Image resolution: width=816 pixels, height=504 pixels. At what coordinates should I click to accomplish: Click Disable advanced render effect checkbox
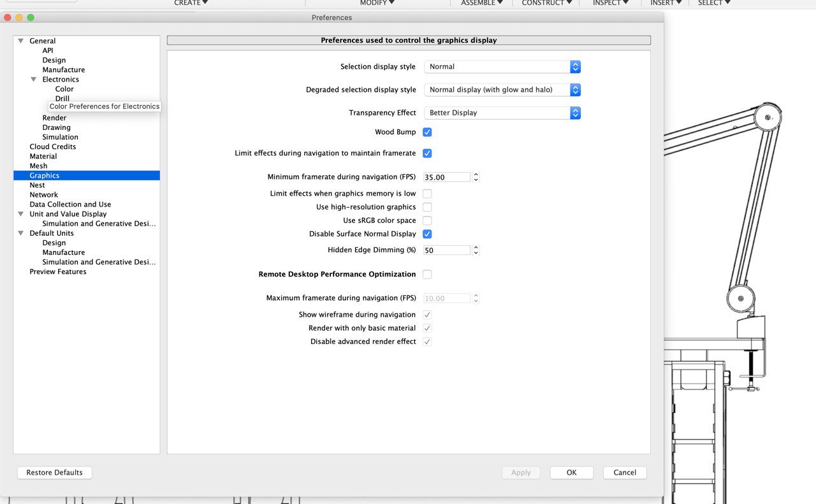click(x=427, y=342)
